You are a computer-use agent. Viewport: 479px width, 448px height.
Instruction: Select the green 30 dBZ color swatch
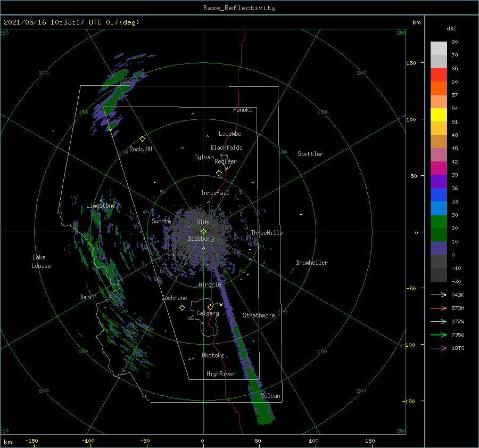click(439, 222)
